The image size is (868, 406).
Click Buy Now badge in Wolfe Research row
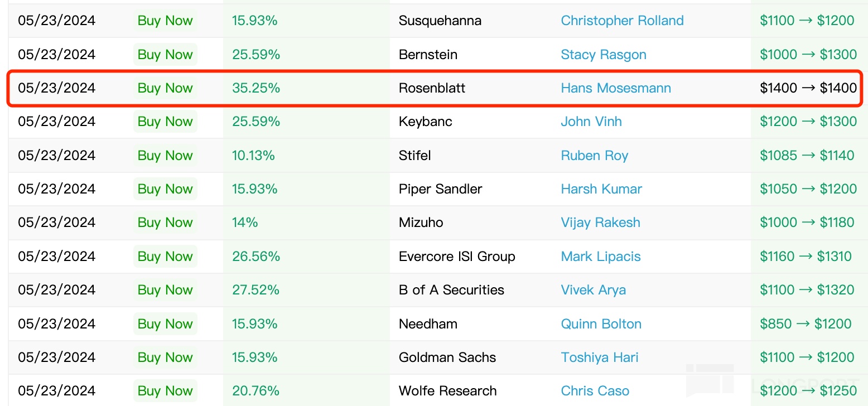(x=165, y=391)
